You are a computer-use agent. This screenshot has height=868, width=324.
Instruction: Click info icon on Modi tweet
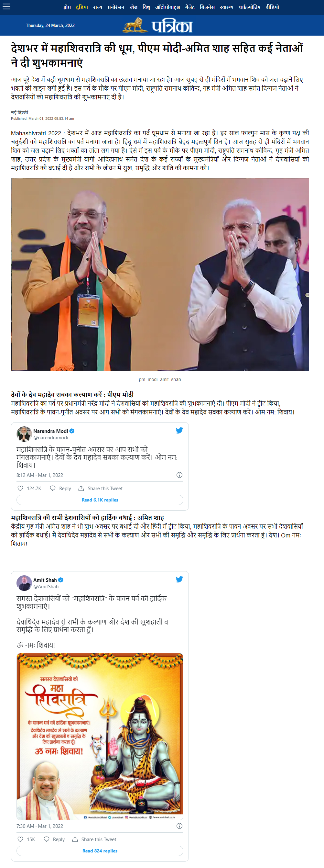179,475
